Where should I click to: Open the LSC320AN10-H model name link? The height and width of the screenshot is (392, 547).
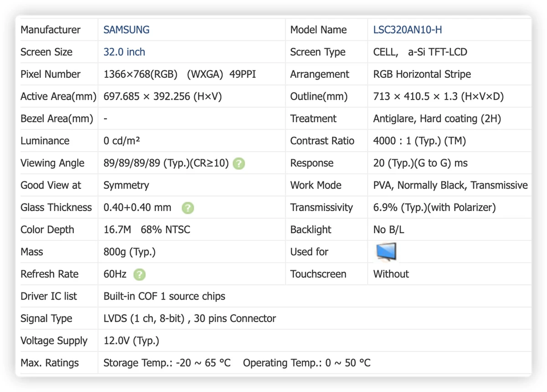click(407, 30)
